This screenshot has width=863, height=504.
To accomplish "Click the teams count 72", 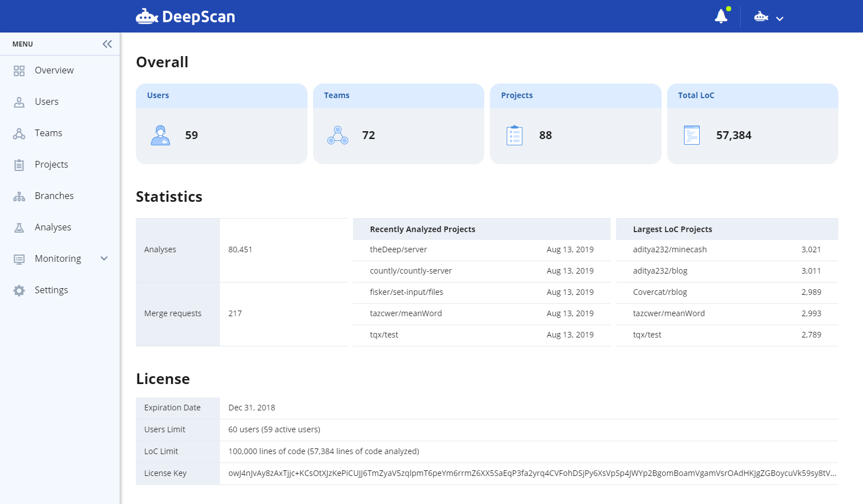I will [x=369, y=135].
